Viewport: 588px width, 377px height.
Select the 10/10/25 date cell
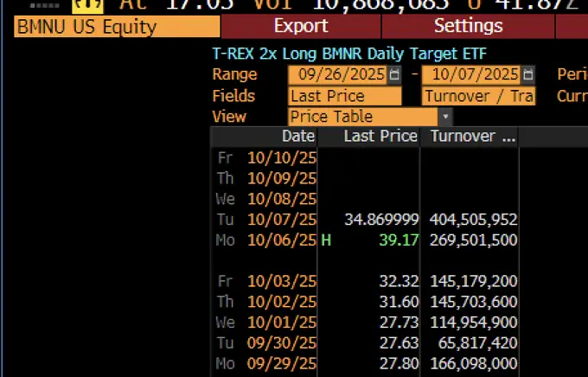pyautogui.click(x=282, y=158)
